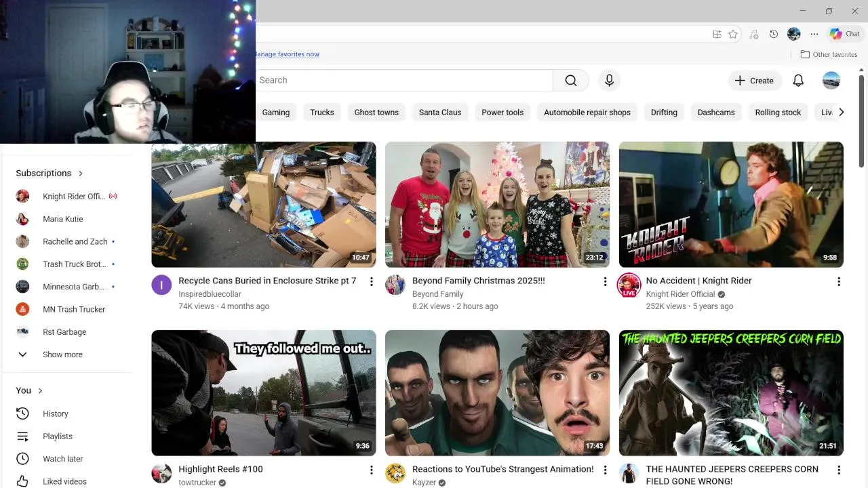The height and width of the screenshot is (488, 868).
Task: Open the Recycle Cans Buried video title
Action: tap(267, 281)
